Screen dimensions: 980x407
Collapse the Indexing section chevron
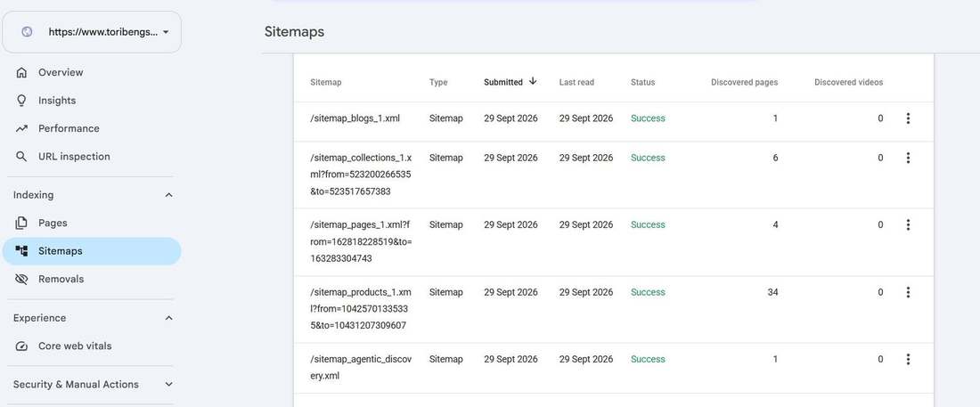(x=168, y=195)
